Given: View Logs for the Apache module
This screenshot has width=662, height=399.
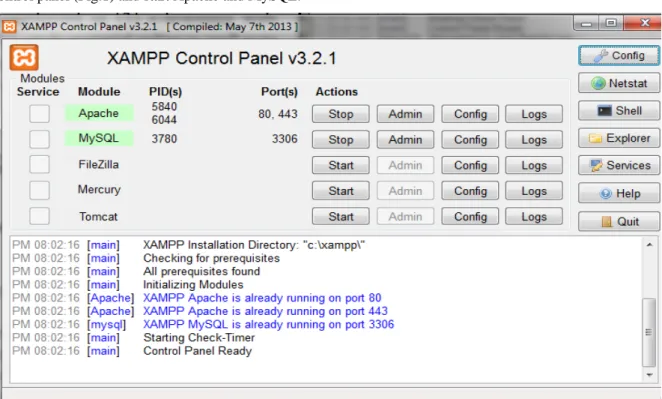Looking at the screenshot, I should [534, 114].
